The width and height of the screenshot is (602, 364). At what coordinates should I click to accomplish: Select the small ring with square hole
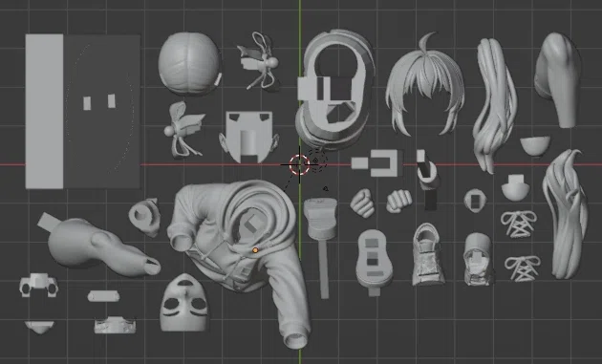pyautogui.click(x=475, y=200)
